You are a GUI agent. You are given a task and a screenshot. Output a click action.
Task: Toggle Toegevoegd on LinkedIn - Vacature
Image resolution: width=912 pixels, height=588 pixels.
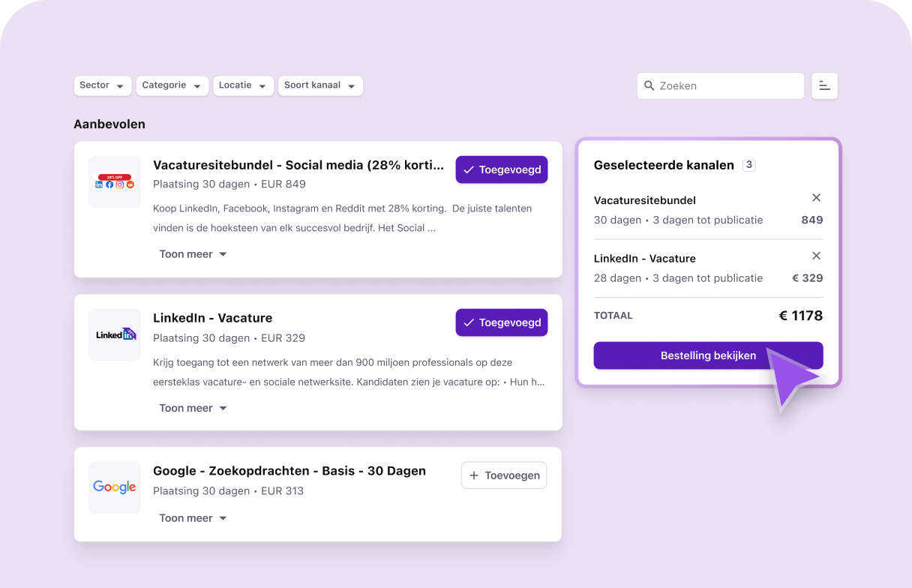[x=502, y=323]
